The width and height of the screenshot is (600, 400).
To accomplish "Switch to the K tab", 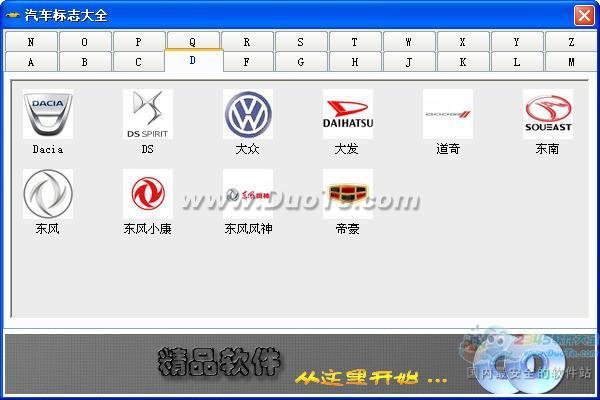I will tap(463, 62).
